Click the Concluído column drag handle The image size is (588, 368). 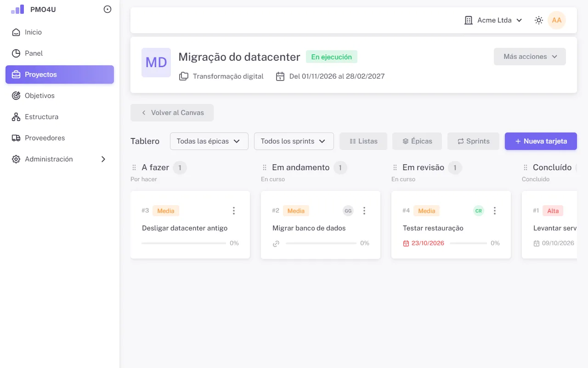[x=526, y=167]
